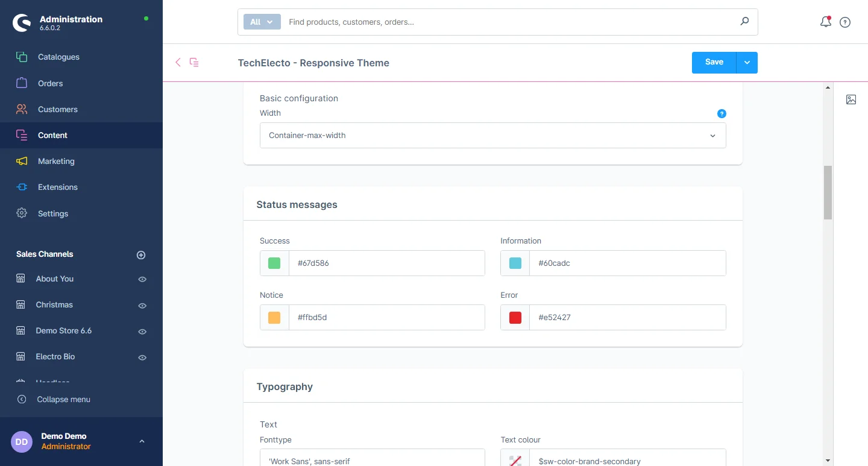Open the Catalogues menu
The height and width of the screenshot is (466, 868).
(x=58, y=57)
